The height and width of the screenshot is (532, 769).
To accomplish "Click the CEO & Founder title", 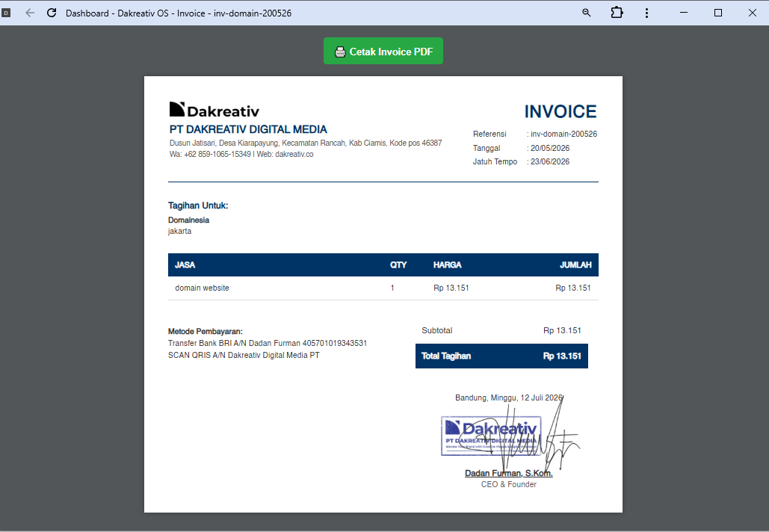I will [x=509, y=484].
